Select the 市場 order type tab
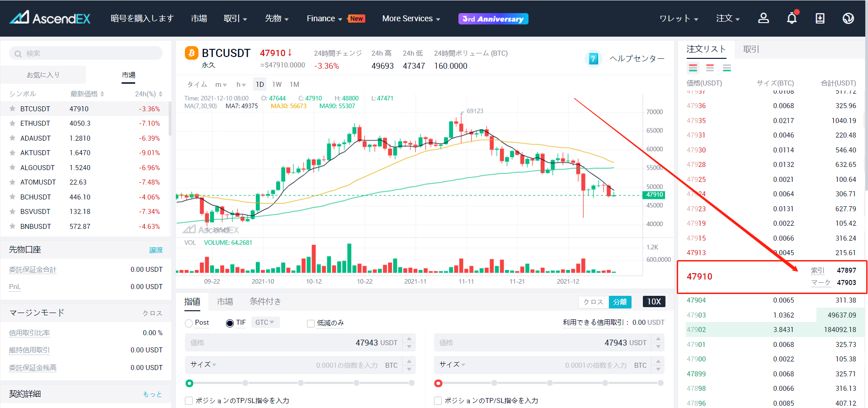The height and width of the screenshot is (408, 868). (225, 302)
